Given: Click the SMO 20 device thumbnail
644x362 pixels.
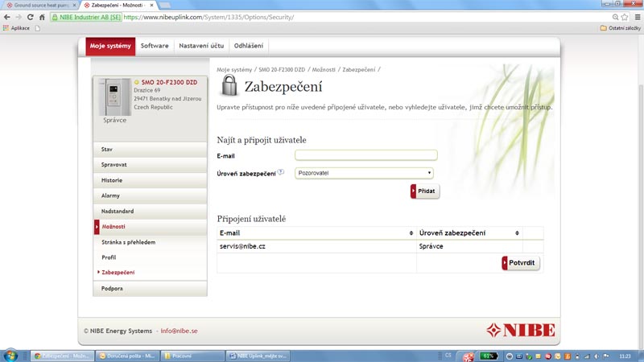Looking at the screenshot, I should pyautogui.click(x=114, y=97).
